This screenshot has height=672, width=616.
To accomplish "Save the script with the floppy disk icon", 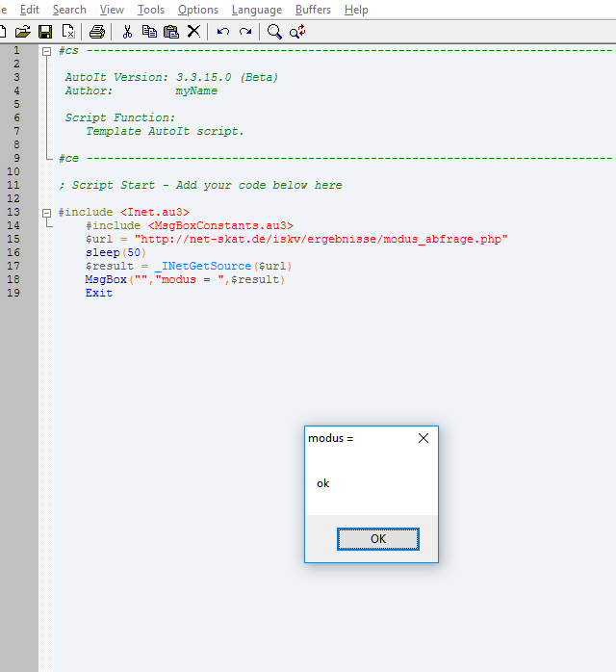I will point(45,32).
